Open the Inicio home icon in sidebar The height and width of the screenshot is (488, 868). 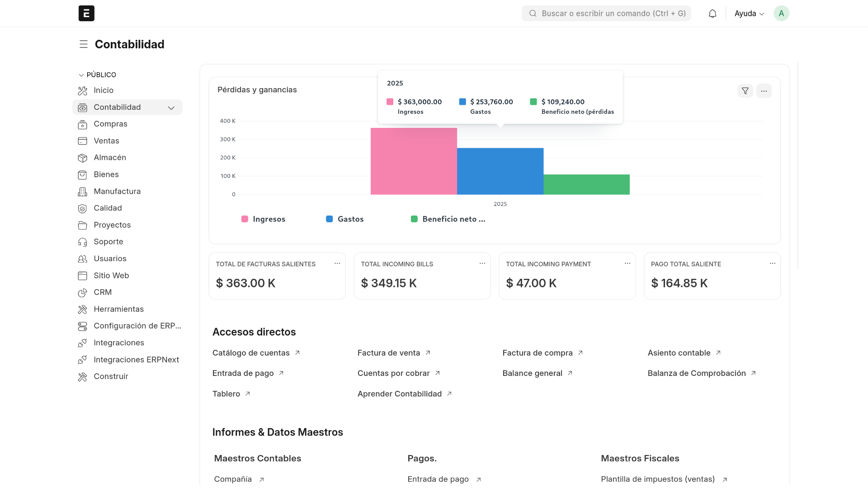coord(83,90)
